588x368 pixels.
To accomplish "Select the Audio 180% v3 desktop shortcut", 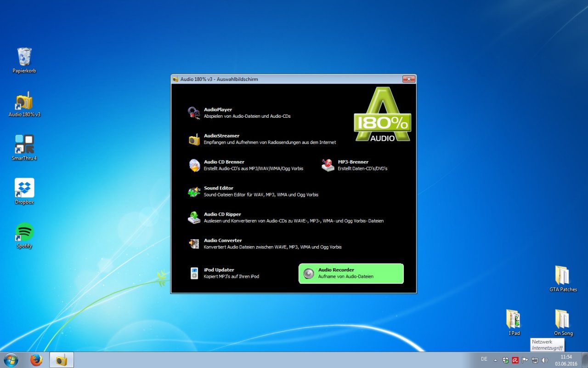I will 24,104.
